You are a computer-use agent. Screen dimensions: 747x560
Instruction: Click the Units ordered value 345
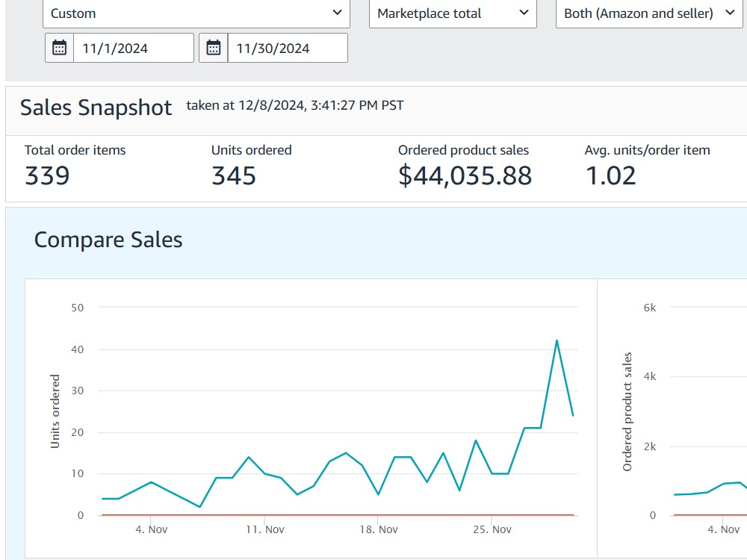[x=234, y=175]
